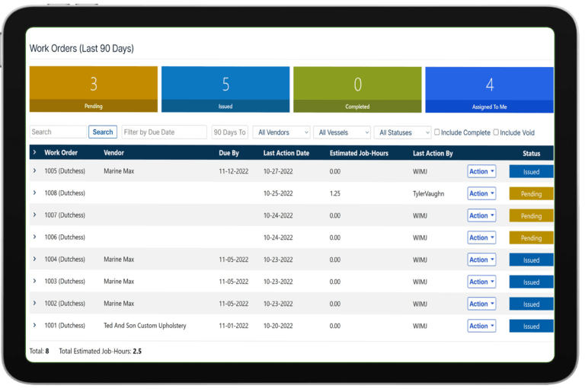This screenshot has width=585, height=392.
Task: Expand row chevron for work order 1005
Action: pyautogui.click(x=35, y=171)
